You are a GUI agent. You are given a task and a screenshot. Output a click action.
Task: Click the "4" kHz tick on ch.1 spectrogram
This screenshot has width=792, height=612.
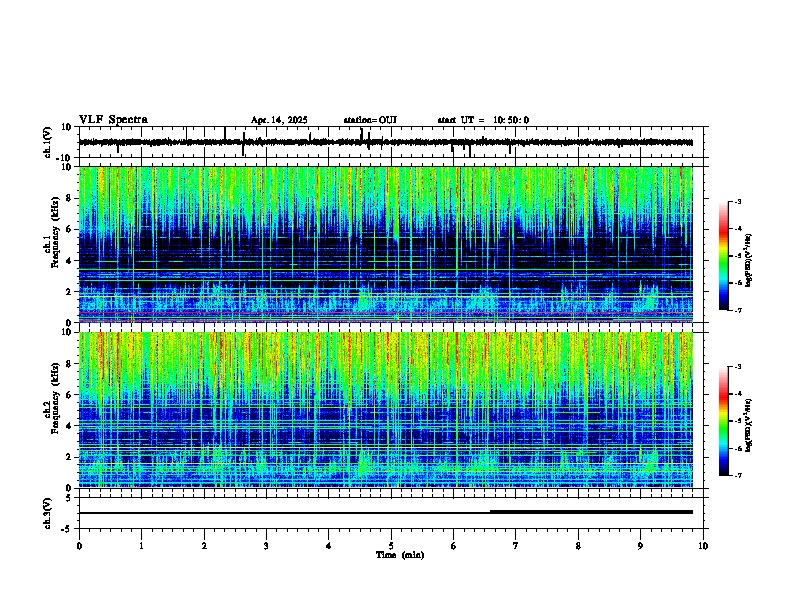click(x=69, y=261)
